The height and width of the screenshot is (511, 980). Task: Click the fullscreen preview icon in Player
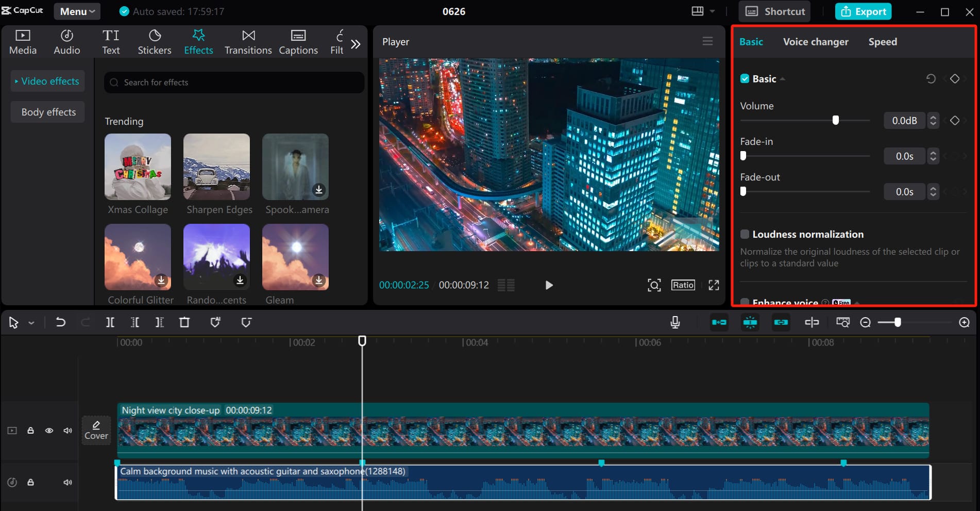[714, 285]
